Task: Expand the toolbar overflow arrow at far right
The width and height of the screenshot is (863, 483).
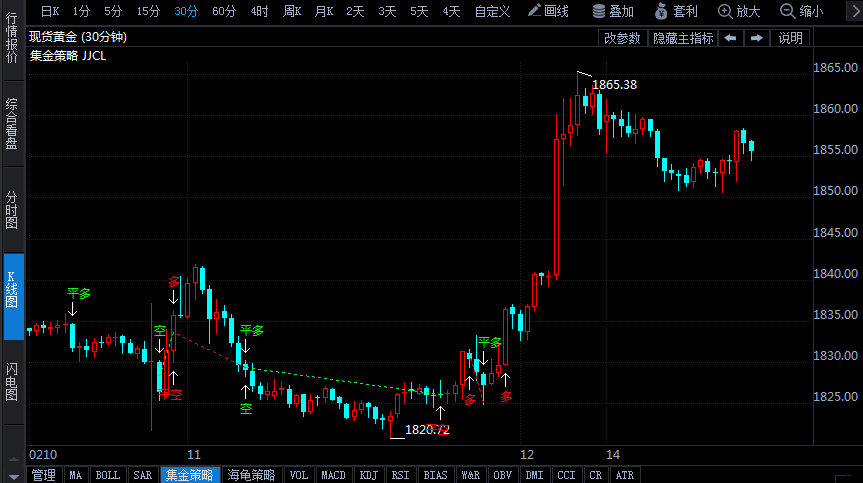Action: (856, 11)
